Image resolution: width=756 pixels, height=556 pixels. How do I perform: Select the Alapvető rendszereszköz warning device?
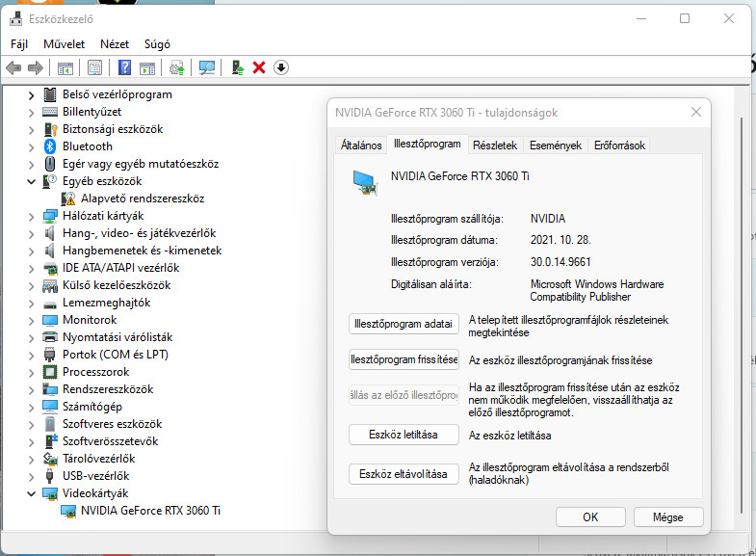[x=142, y=199]
